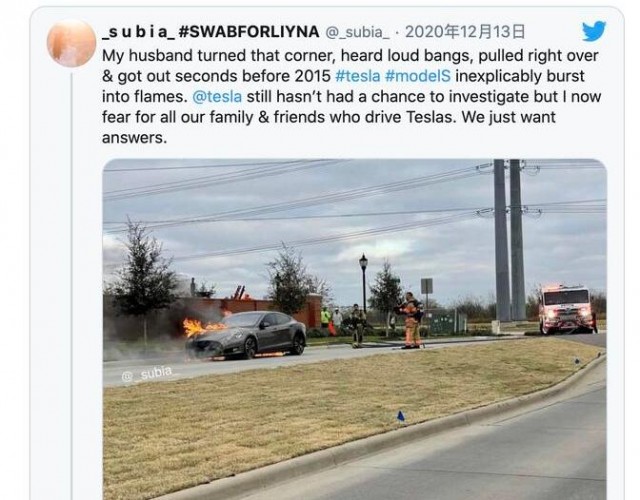Viewport: 640px width, 500px height.
Task: Click the display name _subia_ #SWABFORLIYNA
Action: pos(211,31)
